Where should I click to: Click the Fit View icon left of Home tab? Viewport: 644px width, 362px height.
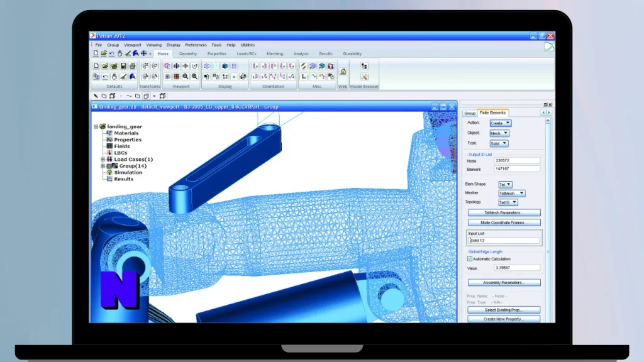(x=144, y=53)
